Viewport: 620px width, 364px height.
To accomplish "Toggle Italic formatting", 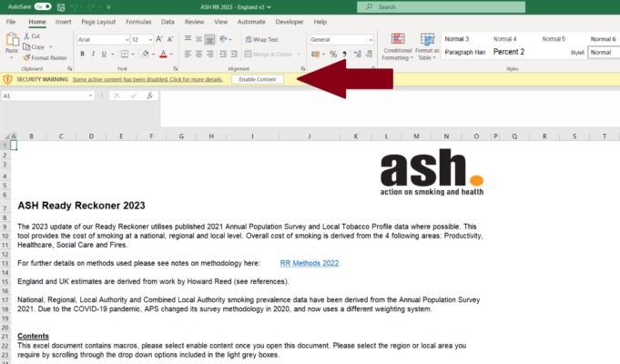I will (x=93, y=54).
